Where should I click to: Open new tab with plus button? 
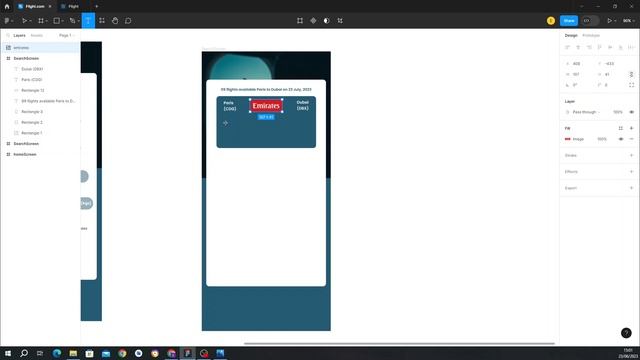(x=96, y=7)
